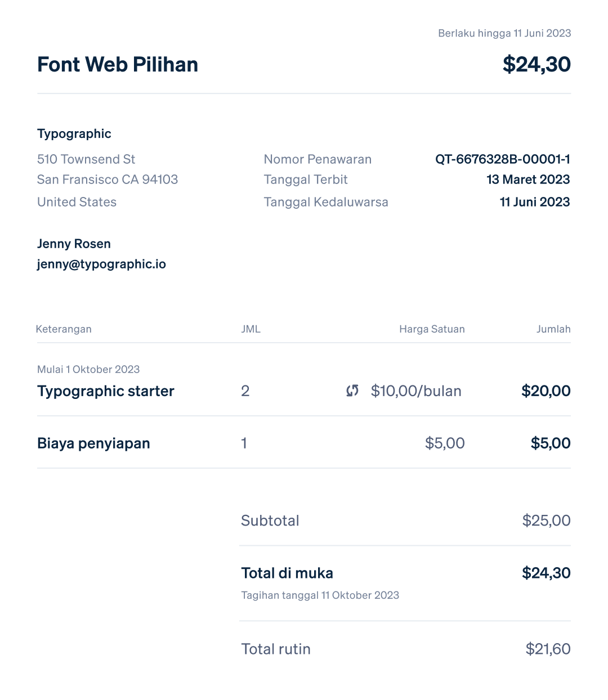
Task: Click the Jumlah column header
Action: tap(553, 329)
